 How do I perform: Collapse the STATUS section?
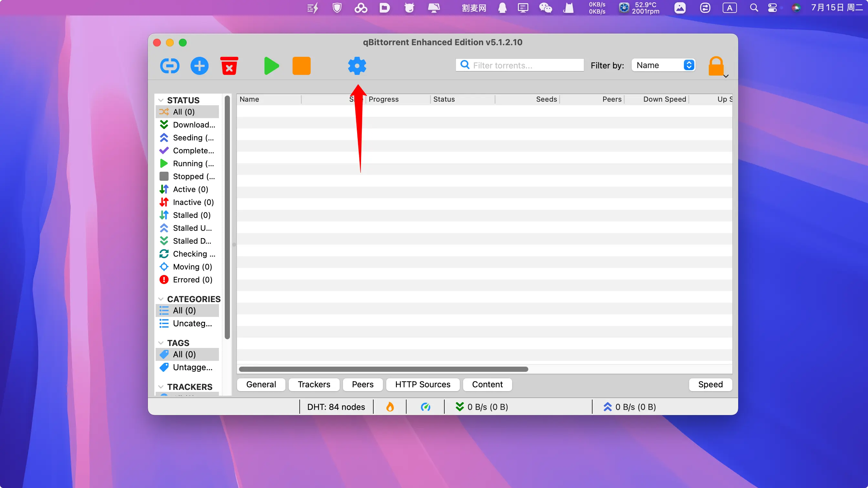tap(161, 100)
